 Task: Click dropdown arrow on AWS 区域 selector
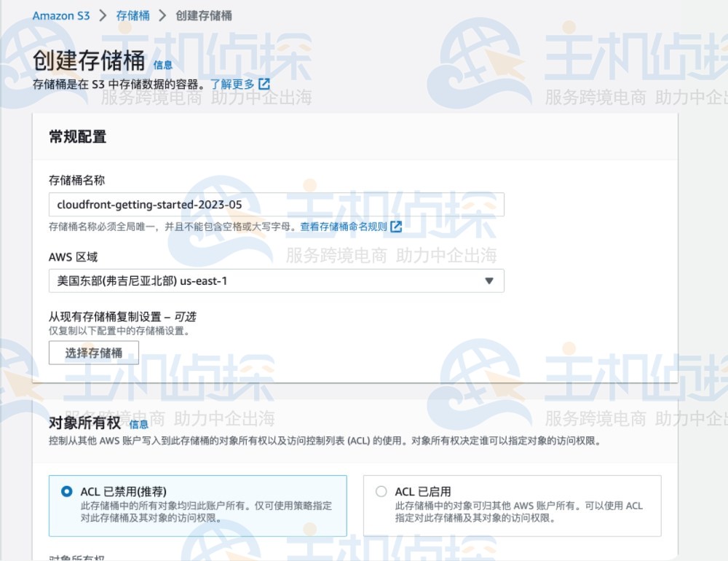[x=490, y=280]
